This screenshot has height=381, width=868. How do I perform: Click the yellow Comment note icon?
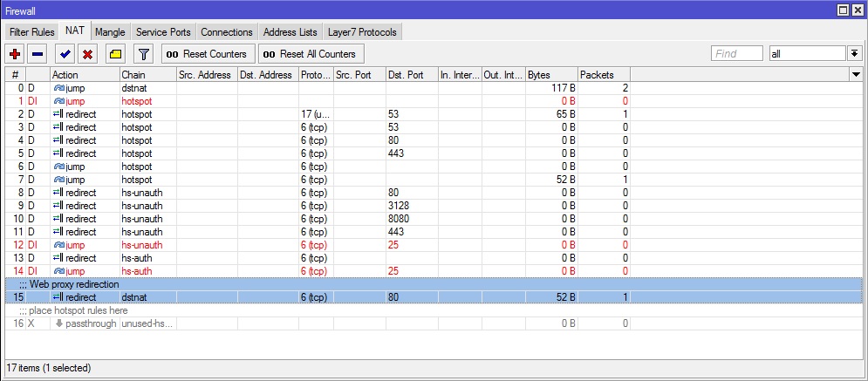(115, 54)
